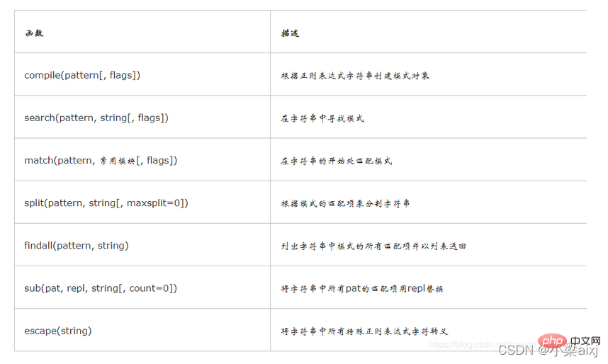The width and height of the screenshot is (608, 364).
Task: Click the description for escape function
Action: (364, 331)
